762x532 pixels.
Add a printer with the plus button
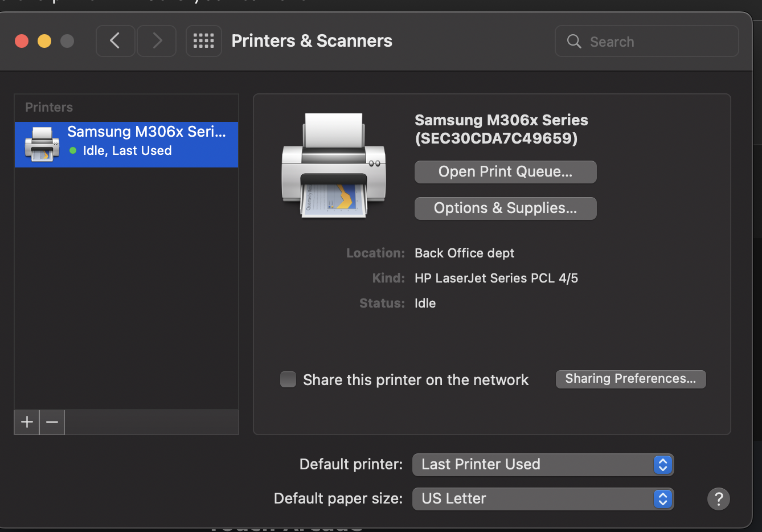coord(27,422)
